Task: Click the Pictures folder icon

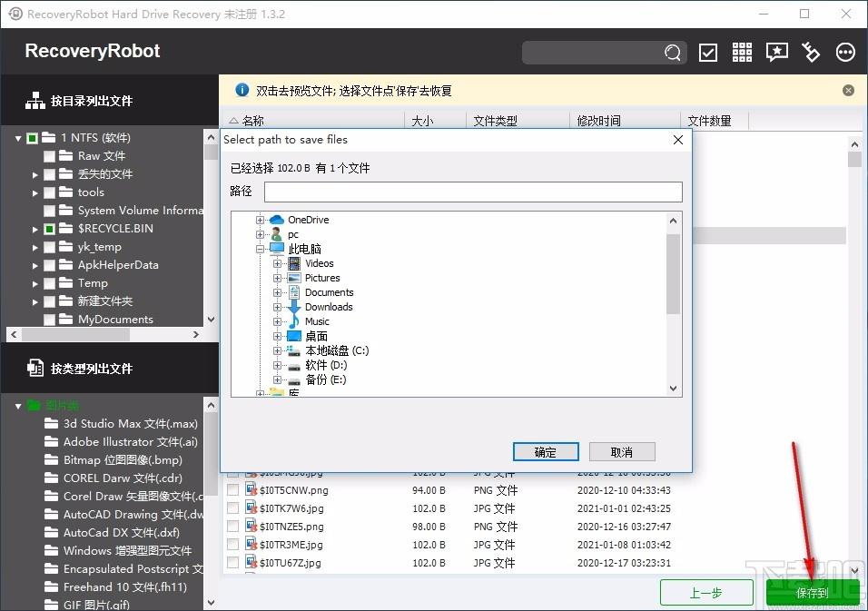Action: point(294,278)
